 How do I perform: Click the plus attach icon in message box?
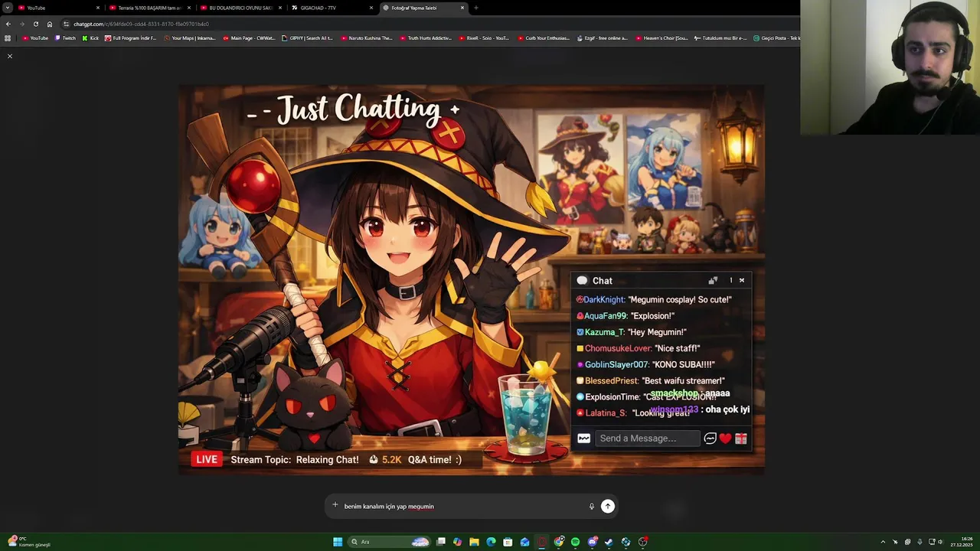click(x=335, y=505)
